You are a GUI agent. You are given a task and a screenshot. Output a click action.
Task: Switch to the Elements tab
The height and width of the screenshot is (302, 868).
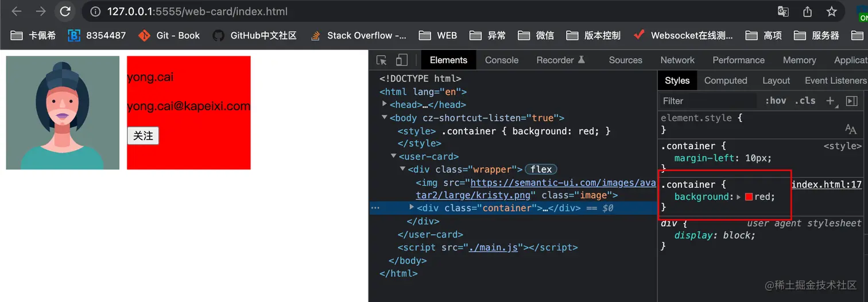point(448,60)
